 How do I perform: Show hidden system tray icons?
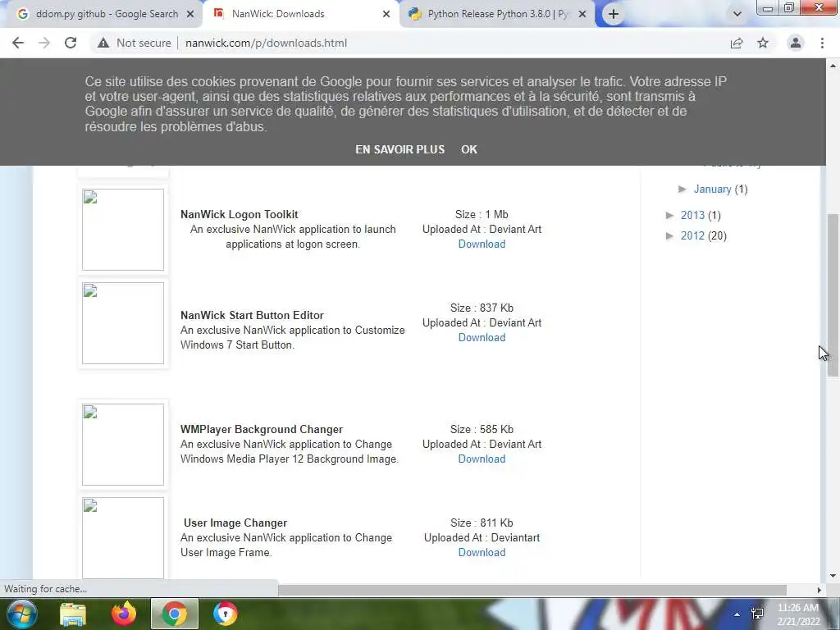[x=737, y=614]
